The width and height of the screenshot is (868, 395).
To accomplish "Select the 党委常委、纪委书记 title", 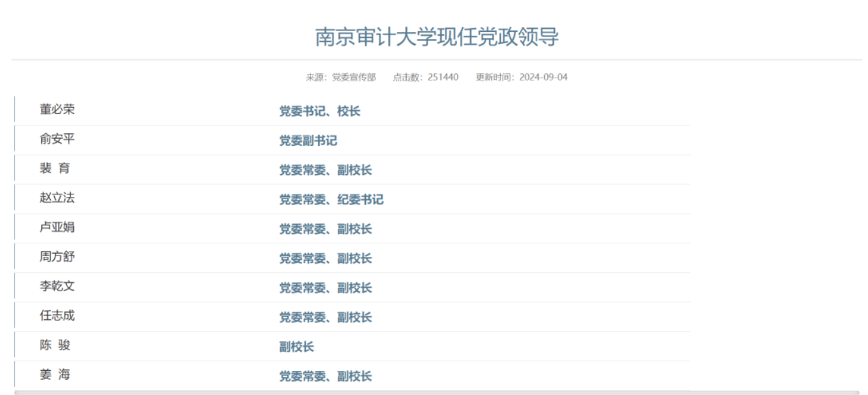I will click(331, 200).
